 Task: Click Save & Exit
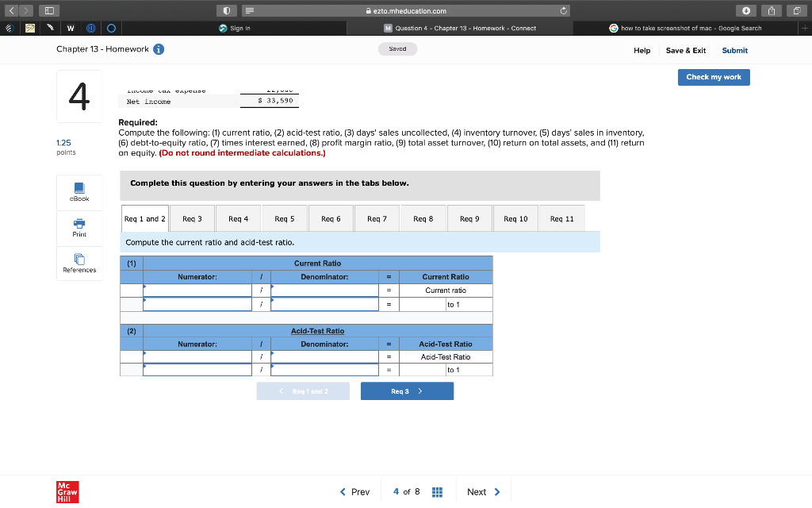[x=686, y=50]
